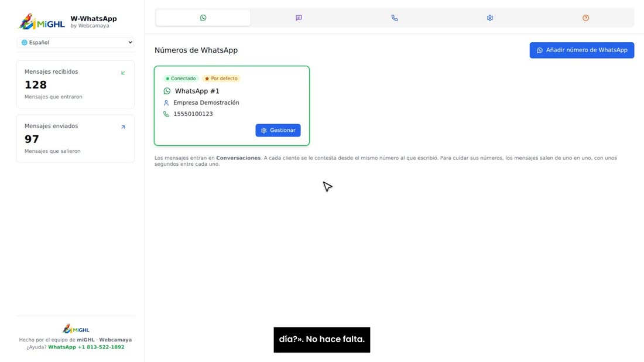Open the WhatsApp +1 813-522-1892 help link
Viewport: 644px width, 362px height.
pyautogui.click(x=86, y=347)
